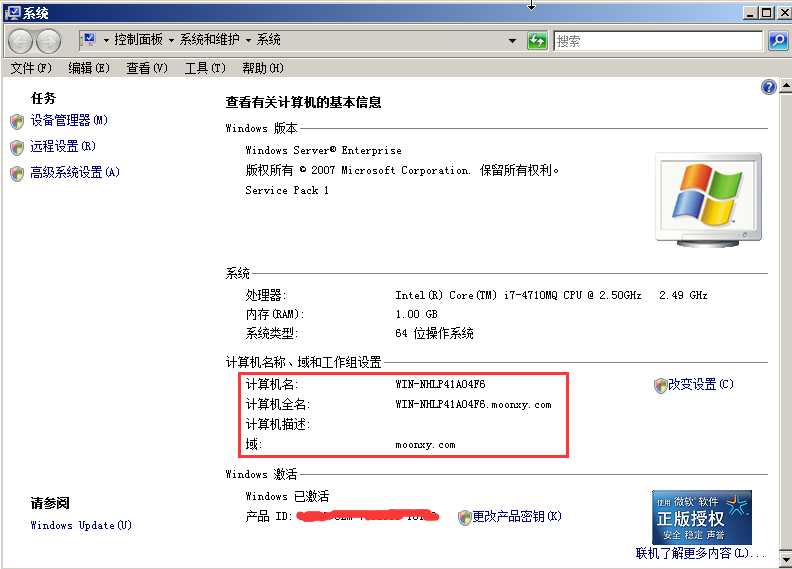Expand the arrow before 系统 breadcrumb

pyautogui.click(x=249, y=40)
